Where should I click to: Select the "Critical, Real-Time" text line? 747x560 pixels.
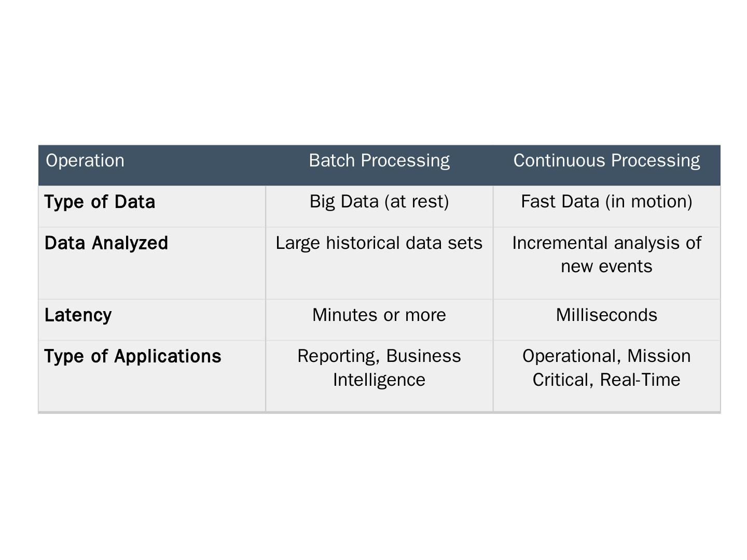(606, 380)
